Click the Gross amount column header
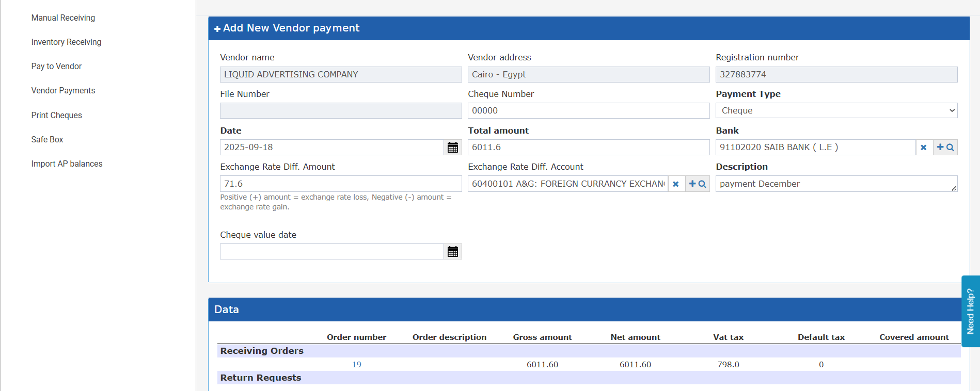This screenshot has width=980, height=391. pos(542,337)
